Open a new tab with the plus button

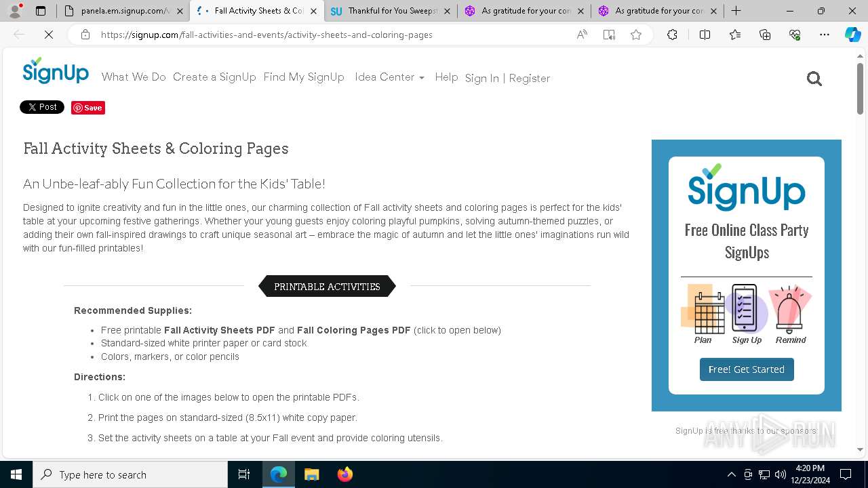tap(736, 11)
